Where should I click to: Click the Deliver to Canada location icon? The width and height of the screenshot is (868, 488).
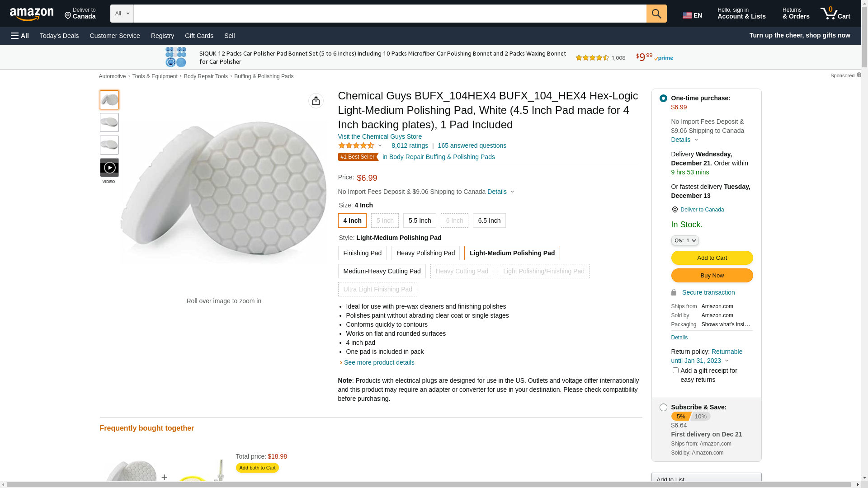675,210
